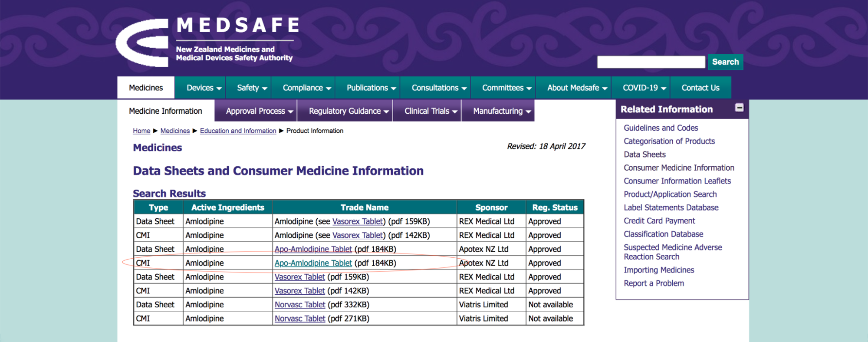
Task: Go to Contact Us
Action: [x=700, y=88]
